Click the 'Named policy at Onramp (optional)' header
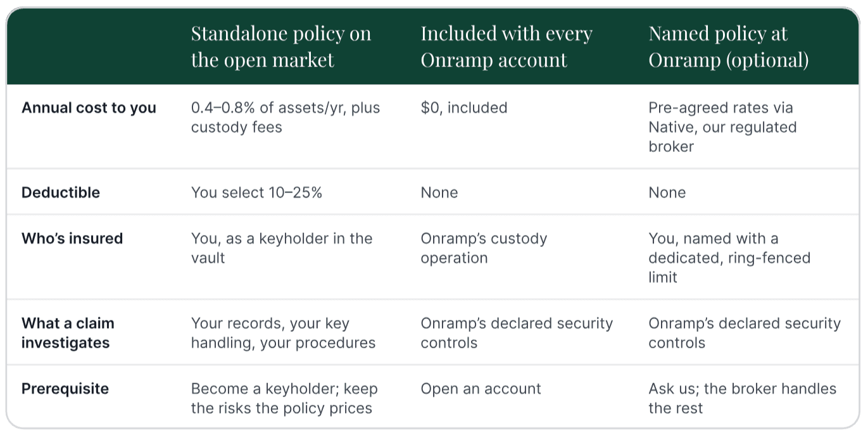 (x=729, y=46)
